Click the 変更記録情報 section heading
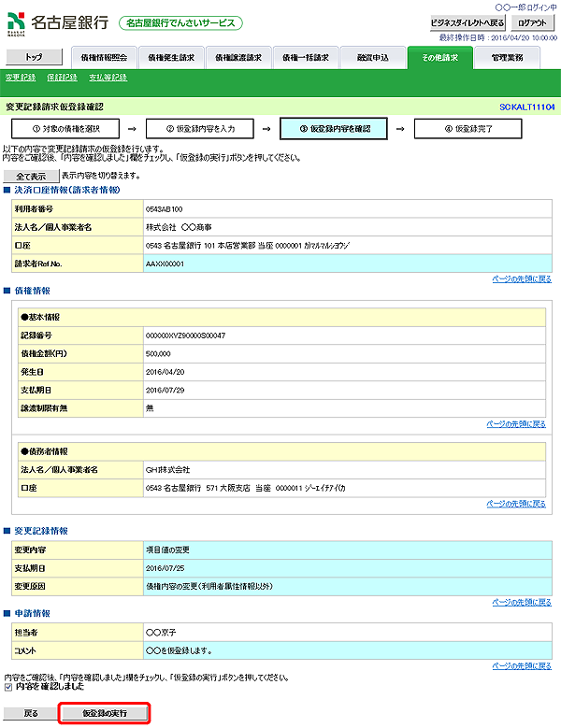 [x=41, y=531]
